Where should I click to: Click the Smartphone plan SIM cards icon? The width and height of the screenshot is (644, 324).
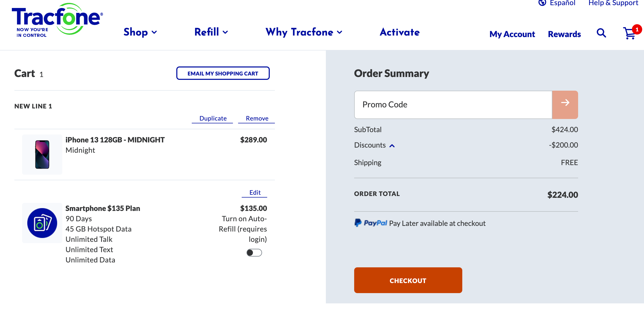[x=42, y=223]
